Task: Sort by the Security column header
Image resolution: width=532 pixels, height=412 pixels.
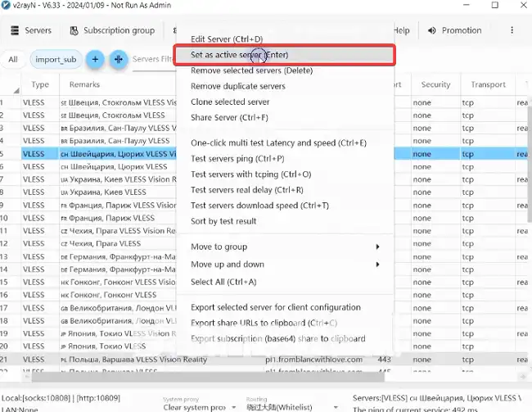Action: click(x=435, y=84)
